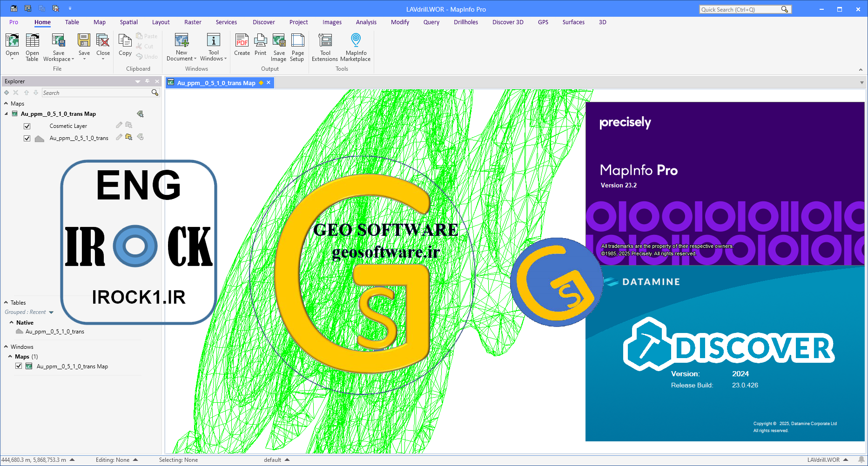
Task: Open MapInfo Marketplace
Action: click(x=356, y=40)
